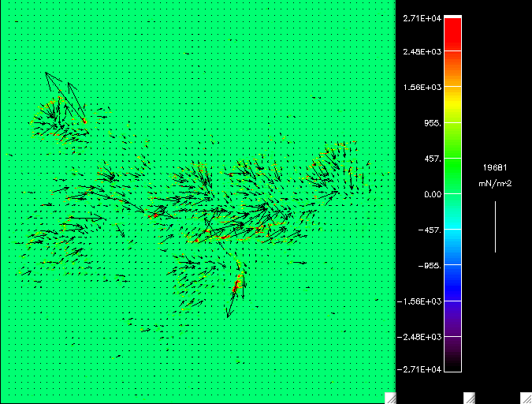Click the red band atop the color scale
The width and height of the screenshot is (532, 404).
452,34
